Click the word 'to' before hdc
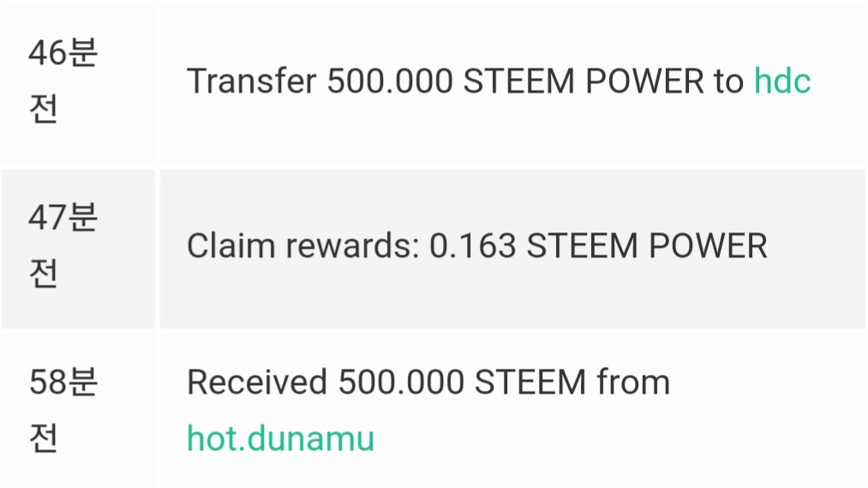The image size is (868, 488). [728, 81]
